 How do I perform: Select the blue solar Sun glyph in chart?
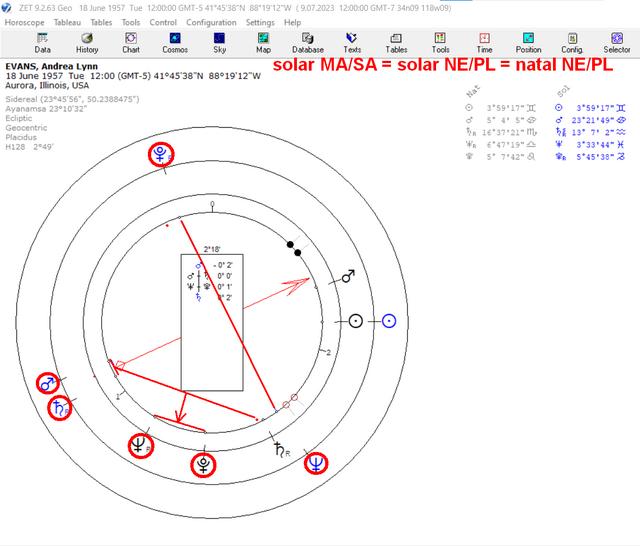click(389, 321)
